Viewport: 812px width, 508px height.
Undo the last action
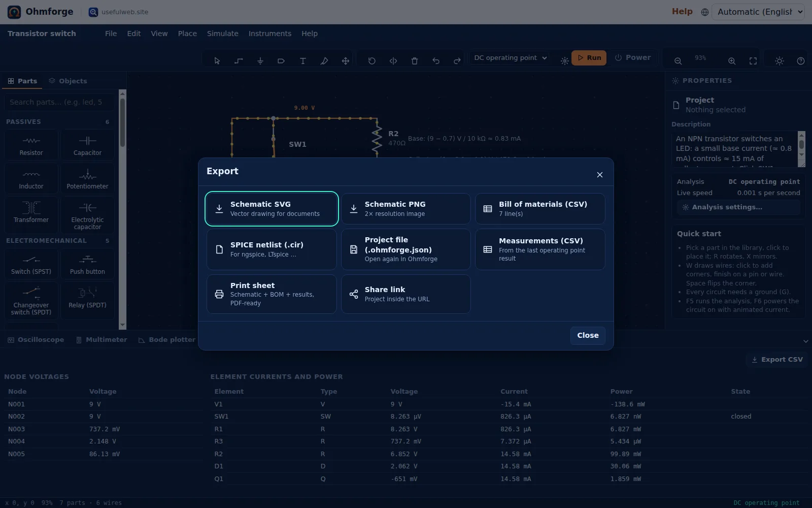pyautogui.click(x=436, y=61)
